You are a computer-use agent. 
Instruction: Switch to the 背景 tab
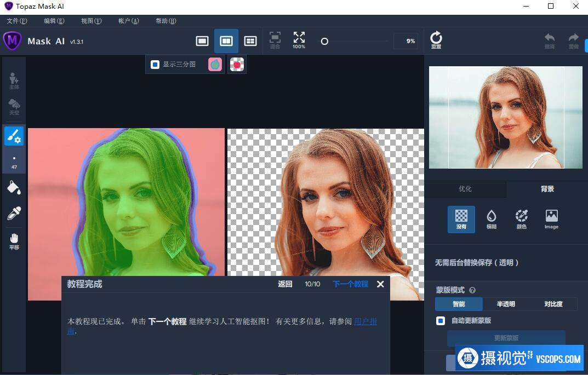pyautogui.click(x=547, y=189)
